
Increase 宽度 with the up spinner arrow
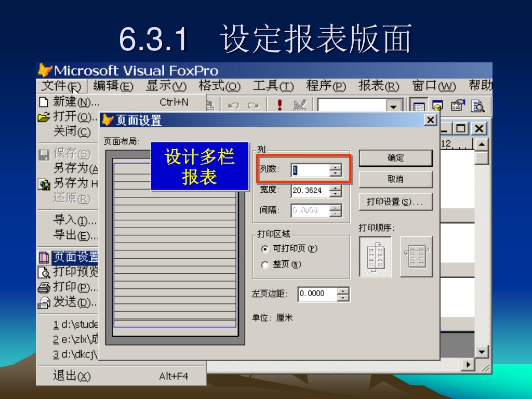click(x=336, y=187)
